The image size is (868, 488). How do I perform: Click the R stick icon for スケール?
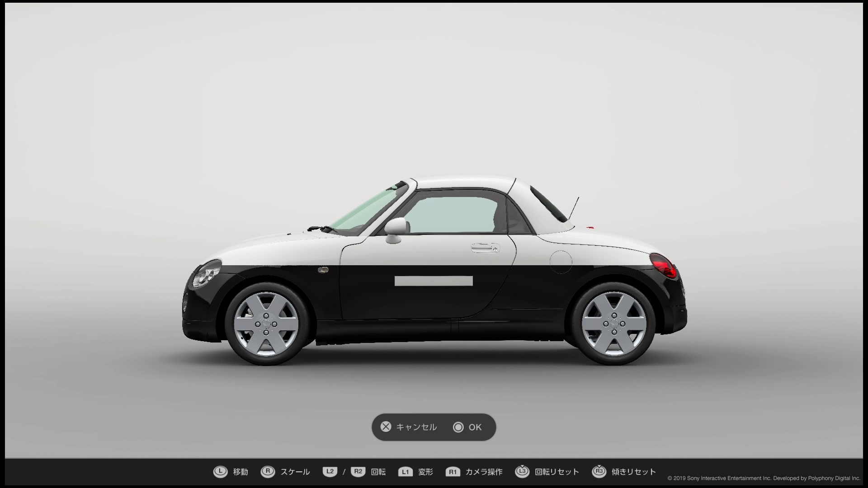pyautogui.click(x=268, y=472)
